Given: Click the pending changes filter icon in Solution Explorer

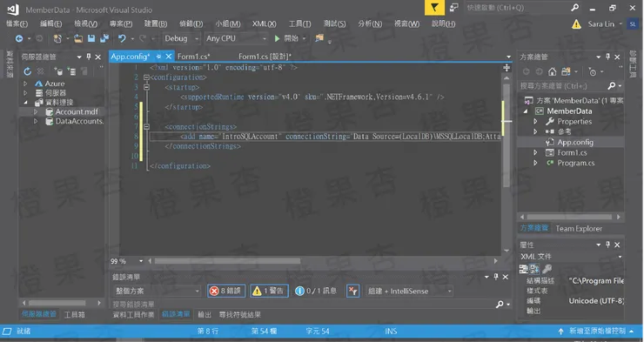Looking at the screenshot, I should click(x=593, y=72).
